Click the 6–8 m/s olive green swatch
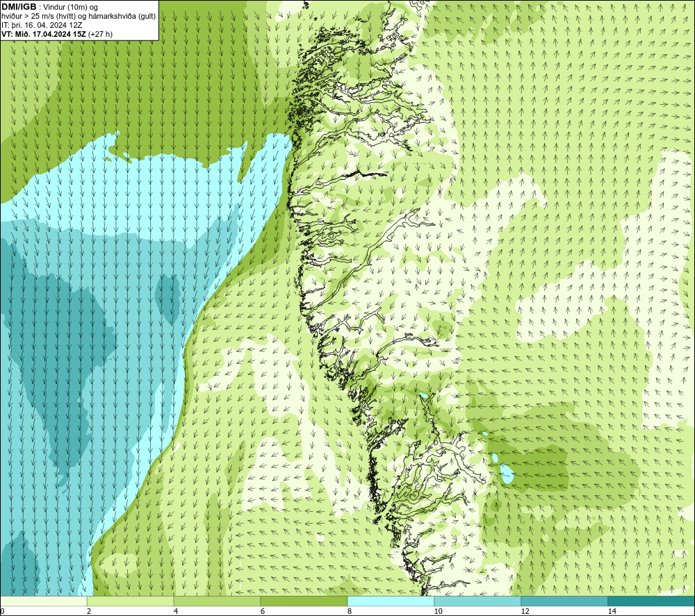 point(304,601)
